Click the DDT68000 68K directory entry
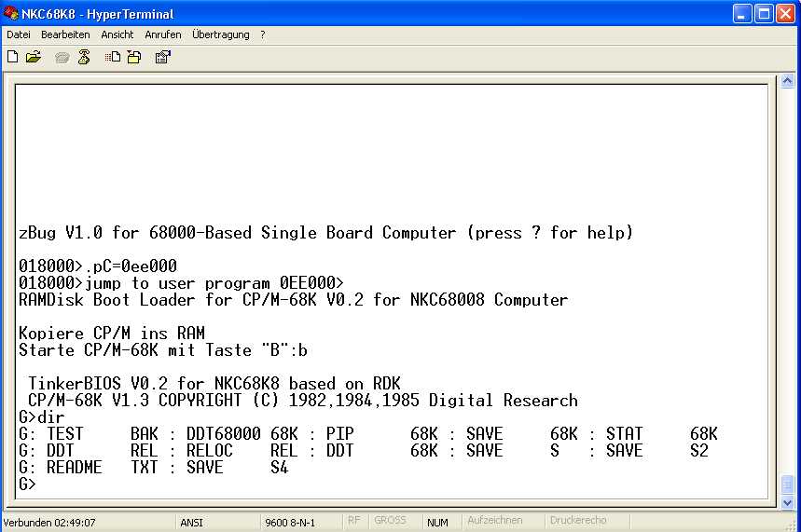Viewport: 801px width, 532px height. pos(242,434)
